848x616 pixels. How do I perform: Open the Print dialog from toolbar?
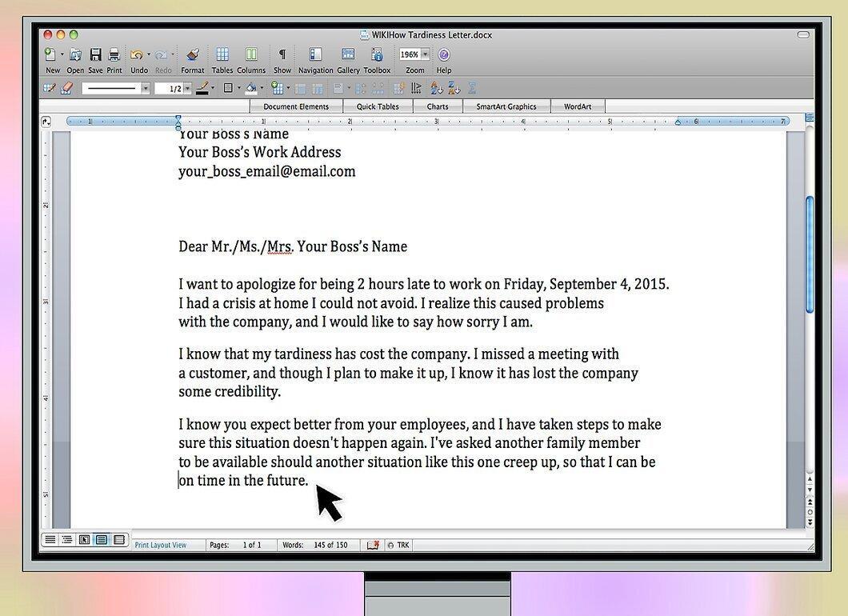(114, 54)
